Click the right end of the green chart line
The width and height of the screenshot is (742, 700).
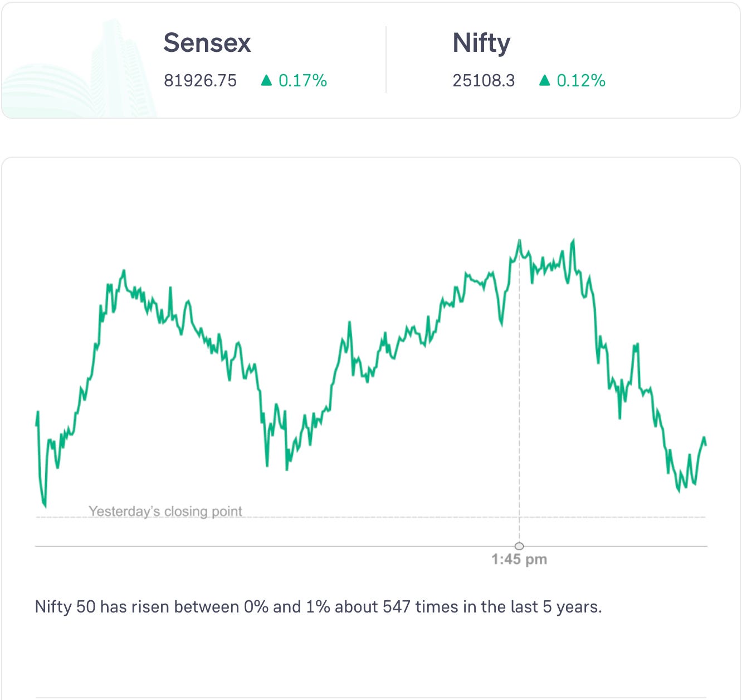(x=705, y=444)
